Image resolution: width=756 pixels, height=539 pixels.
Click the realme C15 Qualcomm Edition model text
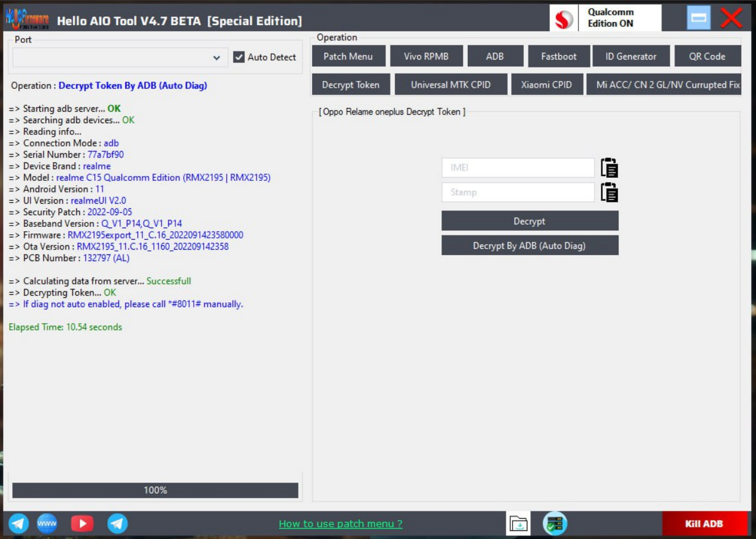(x=163, y=177)
